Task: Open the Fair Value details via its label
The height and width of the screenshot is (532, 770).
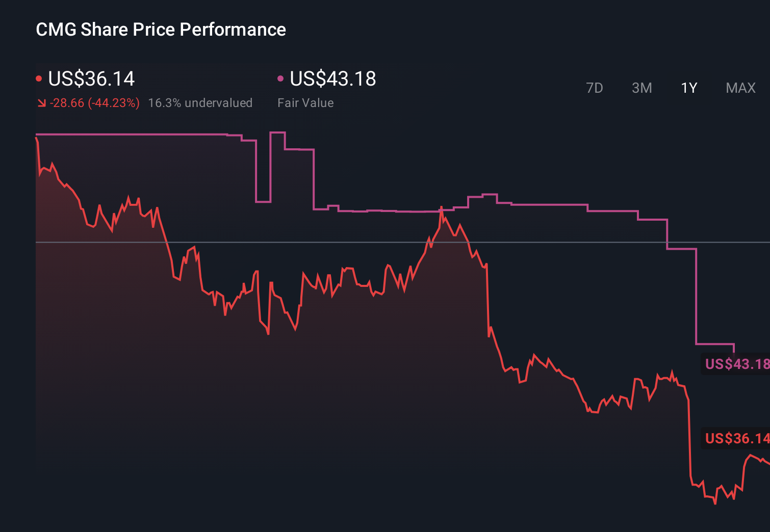Action: (305, 102)
